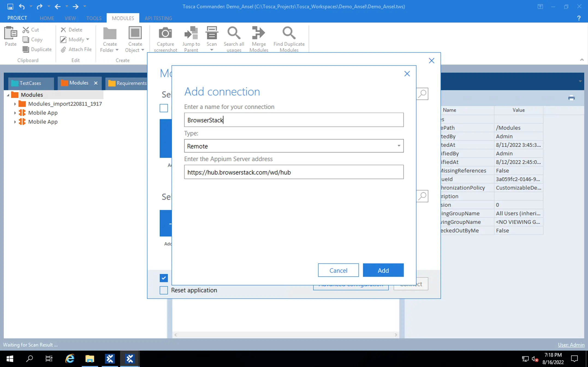Click the Jump to Parent icon

[x=191, y=33]
